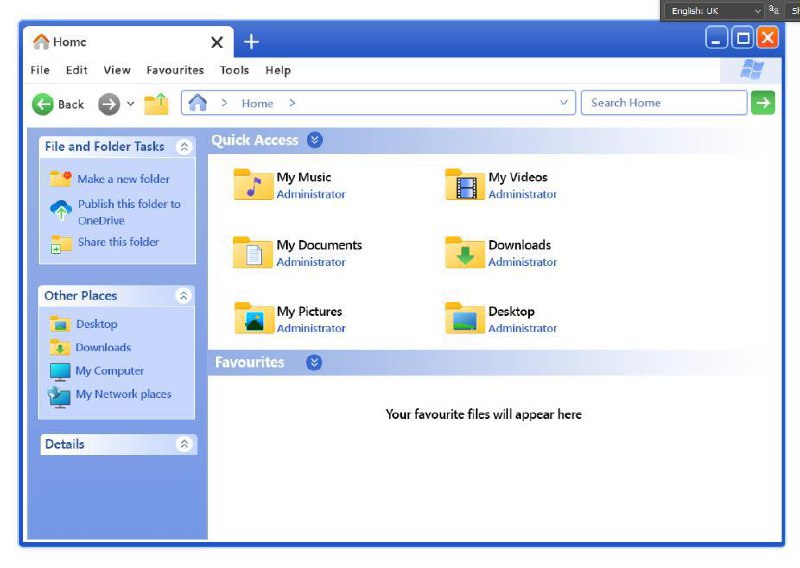The height and width of the screenshot is (568, 800).
Task: Select the My Videos folder icon
Action: click(x=465, y=184)
